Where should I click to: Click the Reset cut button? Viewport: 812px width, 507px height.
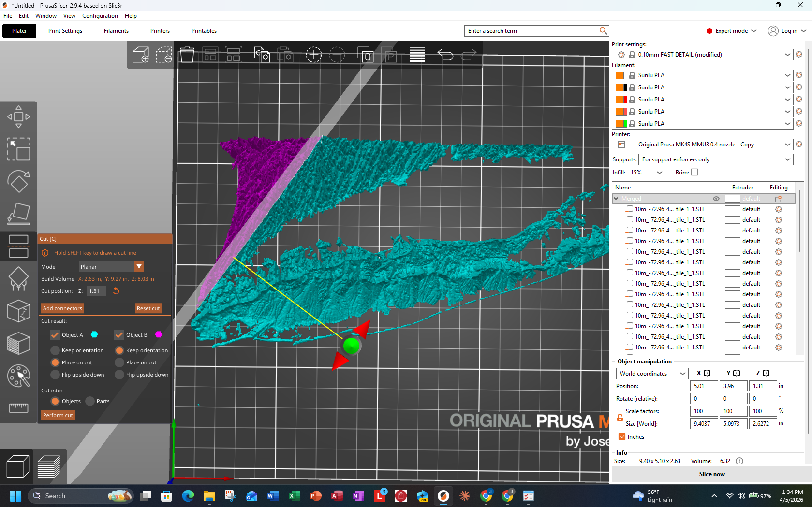click(148, 308)
